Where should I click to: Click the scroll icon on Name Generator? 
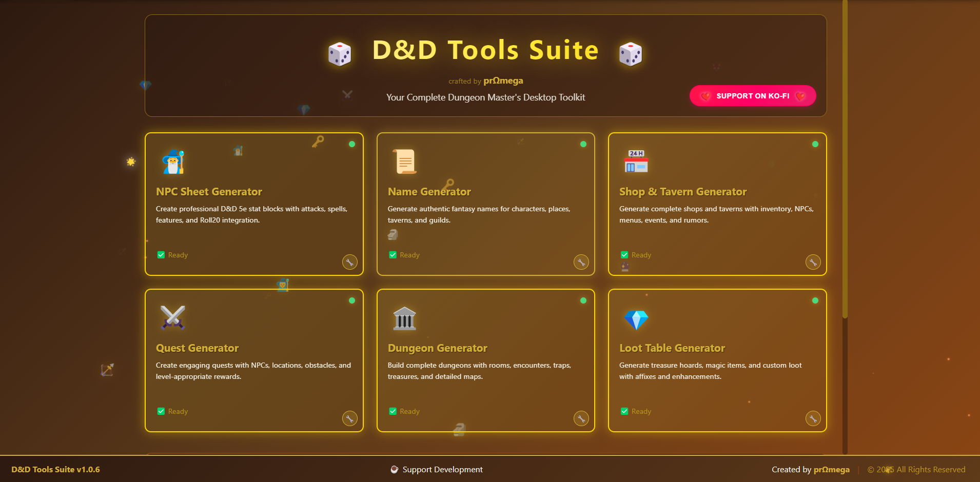click(x=405, y=162)
